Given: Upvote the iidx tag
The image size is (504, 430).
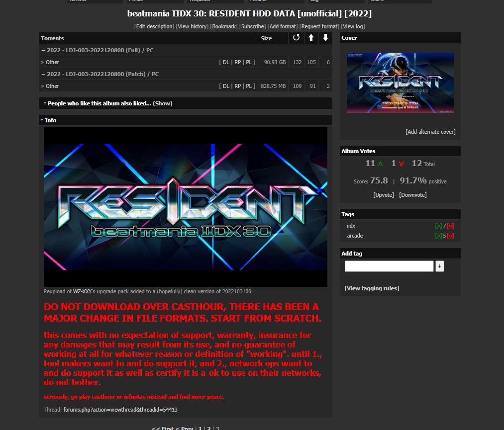Looking at the screenshot, I should click(x=438, y=226).
